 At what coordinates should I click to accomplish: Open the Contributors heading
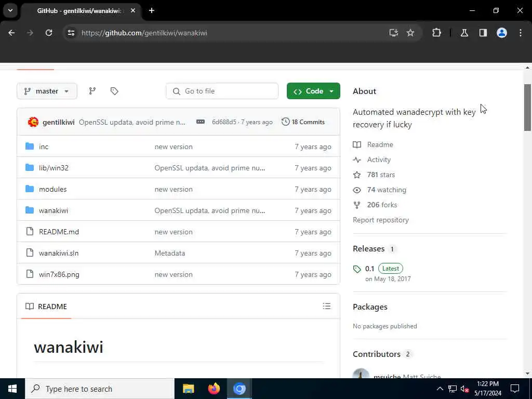(x=377, y=354)
